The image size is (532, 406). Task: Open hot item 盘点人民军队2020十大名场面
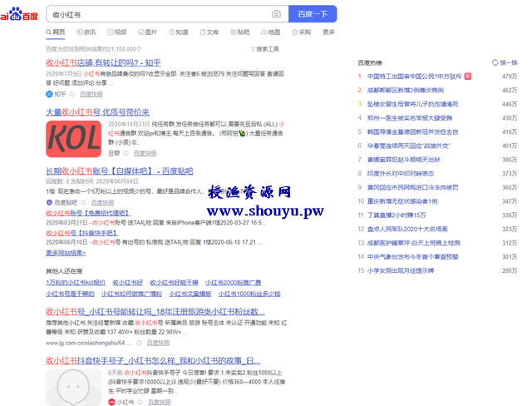click(407, 229)
